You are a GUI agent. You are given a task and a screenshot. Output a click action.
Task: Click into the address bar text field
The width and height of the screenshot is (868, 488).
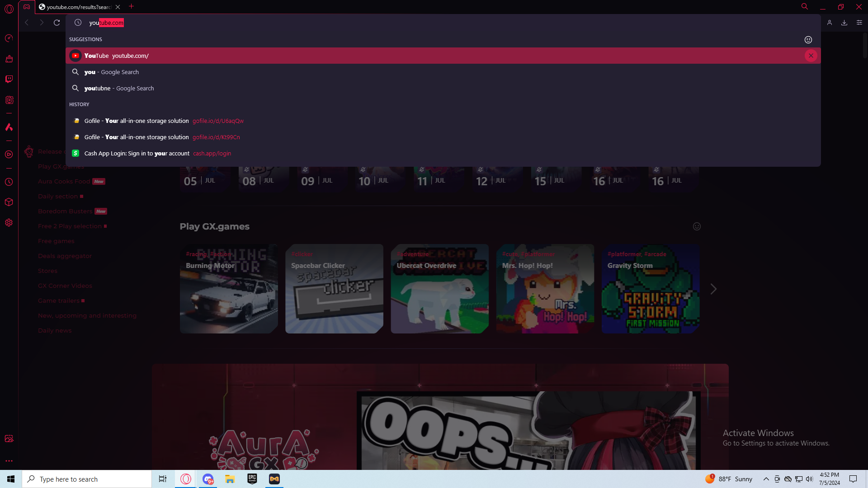click(443, 23)
